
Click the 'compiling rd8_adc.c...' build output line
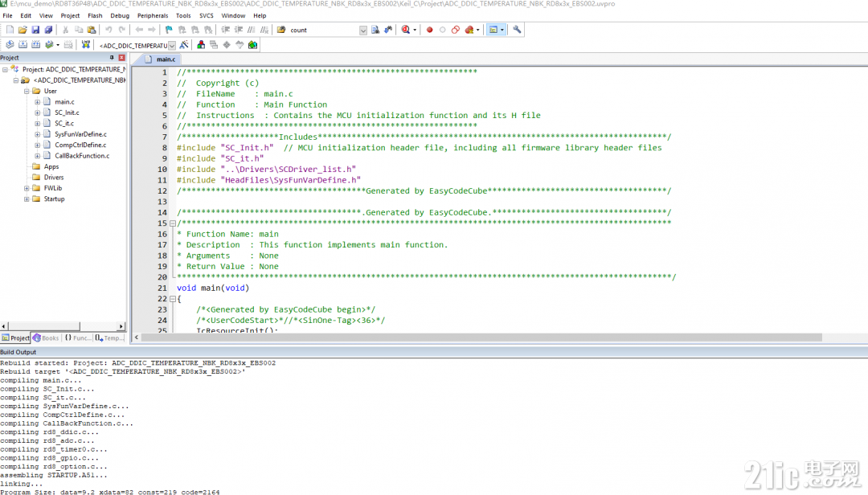(x=47, y=440)
